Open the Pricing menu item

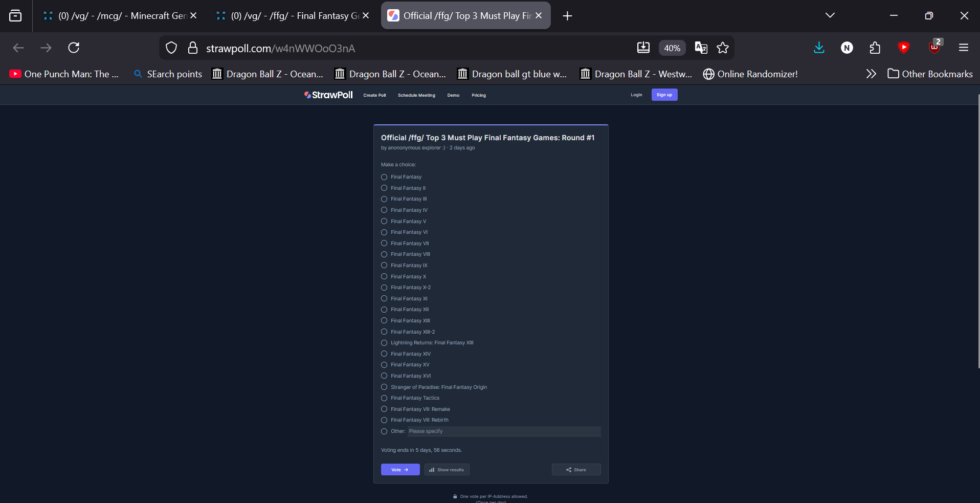pyautogui.click(x=479, y=95)
